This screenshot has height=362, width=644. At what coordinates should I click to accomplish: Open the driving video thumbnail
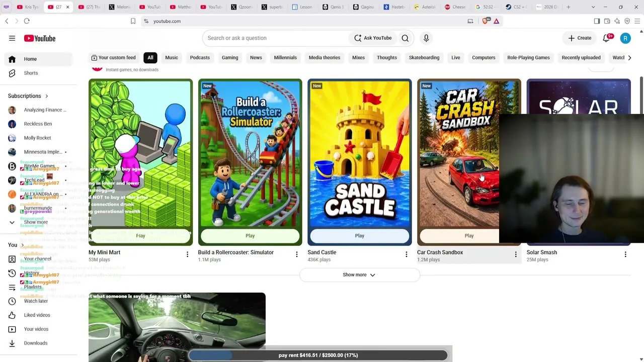coord(177,327)
